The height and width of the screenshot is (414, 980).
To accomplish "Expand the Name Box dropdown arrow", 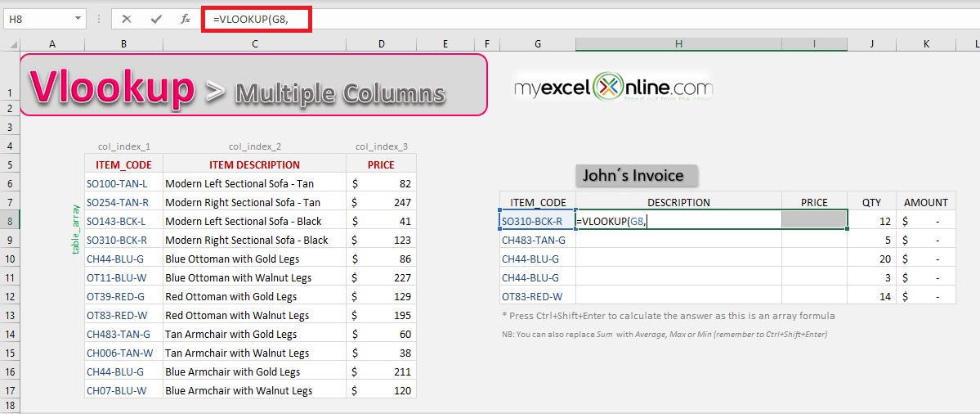I will [x=78, y=20].
